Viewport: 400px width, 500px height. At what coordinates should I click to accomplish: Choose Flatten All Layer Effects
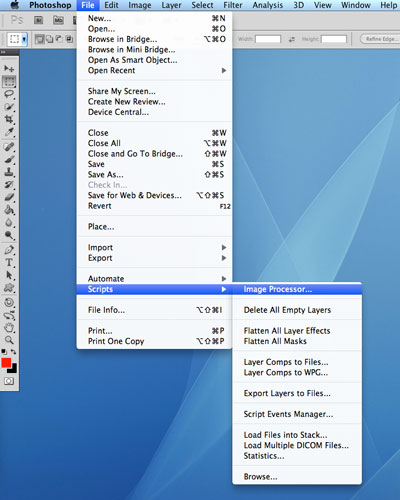297,331
